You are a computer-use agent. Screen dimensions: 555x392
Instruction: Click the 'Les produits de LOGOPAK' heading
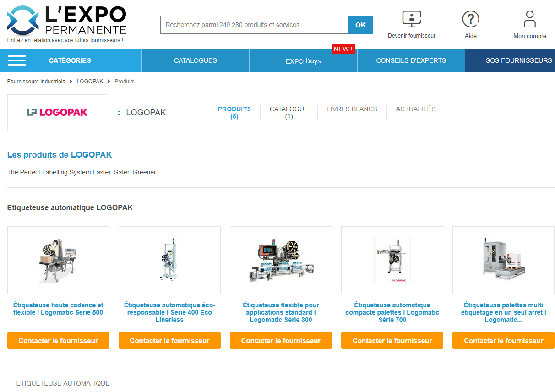(60, 155)
